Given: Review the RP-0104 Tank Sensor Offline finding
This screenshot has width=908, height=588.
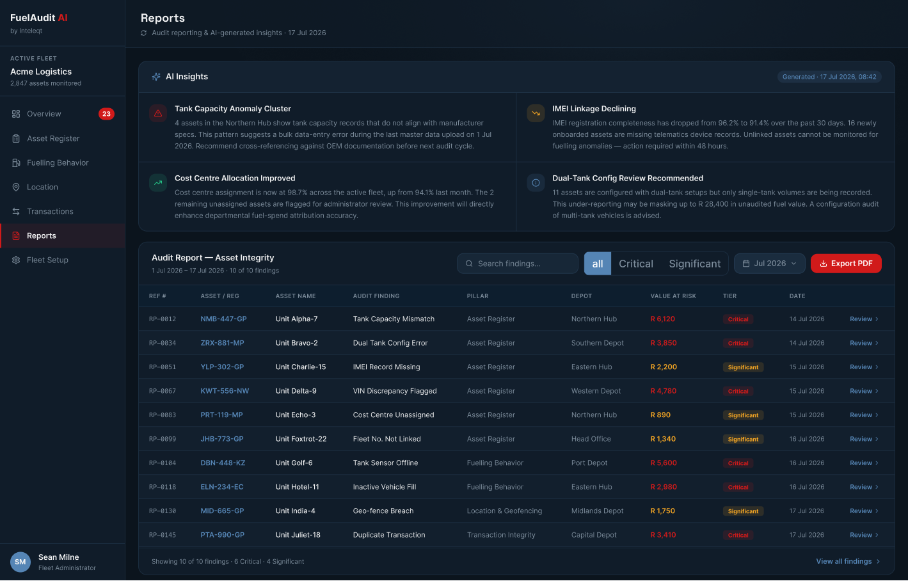Looking at the screenshot, I should (864, 463).
